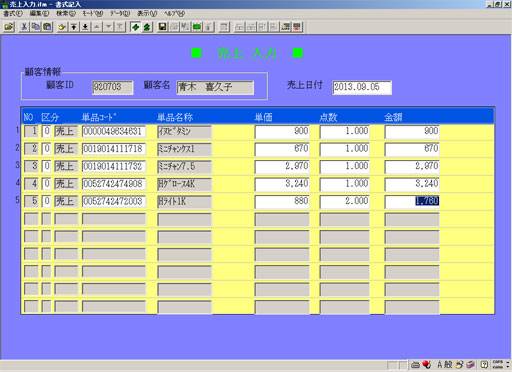Image resolution: width=512 pixels, height=372 pixels.
Task: Jump to the first record with the top-arrow icon
Action: click(x=74, y=27)
